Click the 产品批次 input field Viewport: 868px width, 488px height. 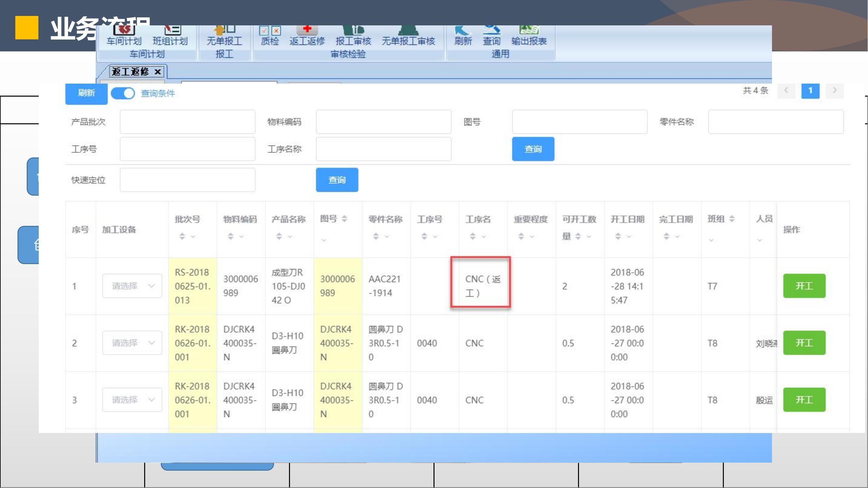point(187,122)
